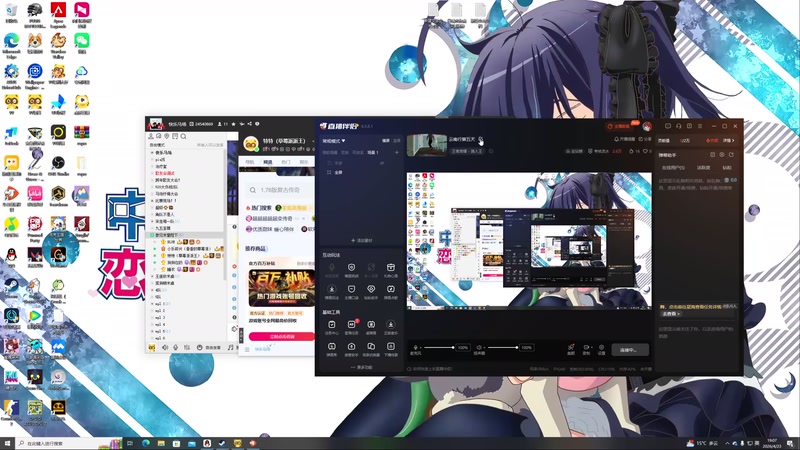Adjust the microphone volume slider
800x450 pixels.
click(438, 347)
